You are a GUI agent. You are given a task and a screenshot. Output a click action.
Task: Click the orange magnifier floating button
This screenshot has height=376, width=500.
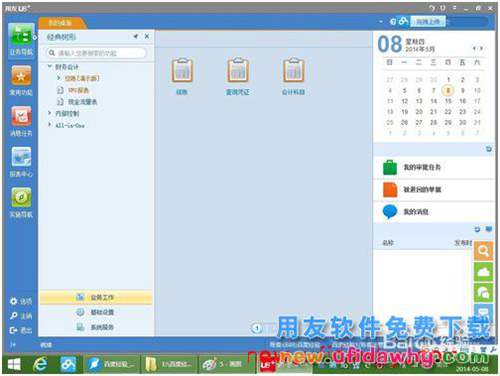[x=483, y=251]
